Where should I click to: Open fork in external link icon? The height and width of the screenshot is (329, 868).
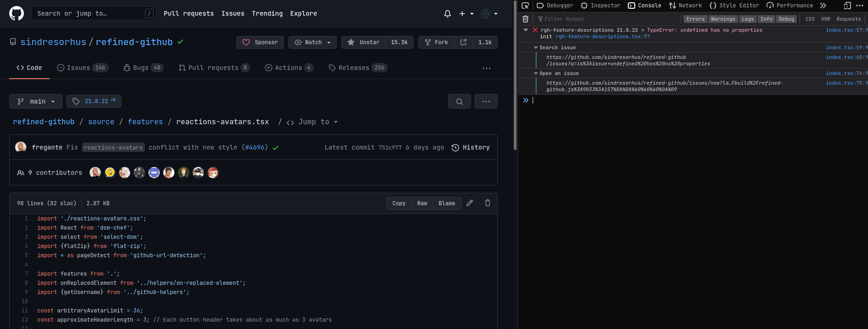(463, 42)
